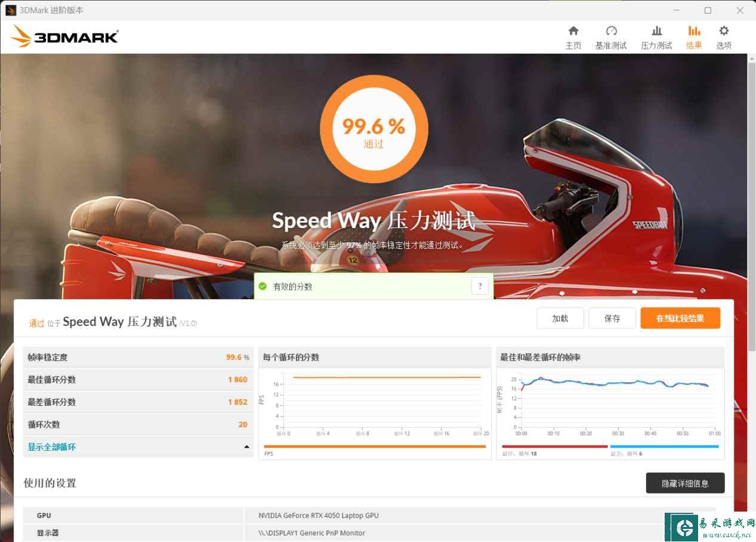Click the 99.6% score circle
This screenshot has height=542, width=756.
pos(374,130)
